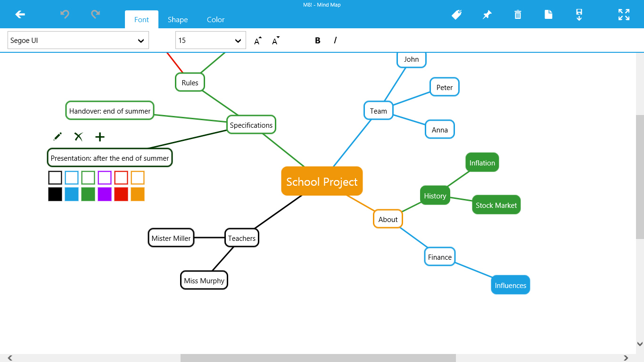Image resolution: width=644 pixels, height=362 pixels.
Task: Save the mind map using the save icon
Action: coord(579,15)
